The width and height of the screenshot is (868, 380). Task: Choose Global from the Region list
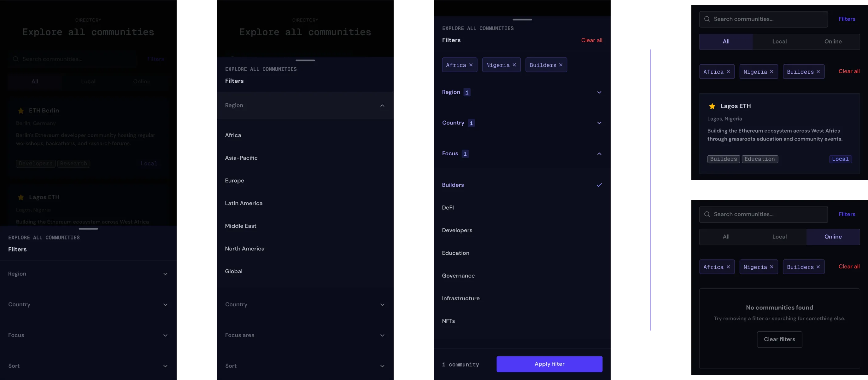coord(305,271)
